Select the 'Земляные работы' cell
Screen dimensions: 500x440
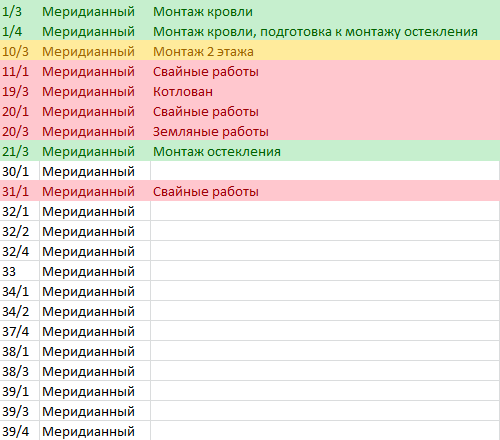[325, 130]
